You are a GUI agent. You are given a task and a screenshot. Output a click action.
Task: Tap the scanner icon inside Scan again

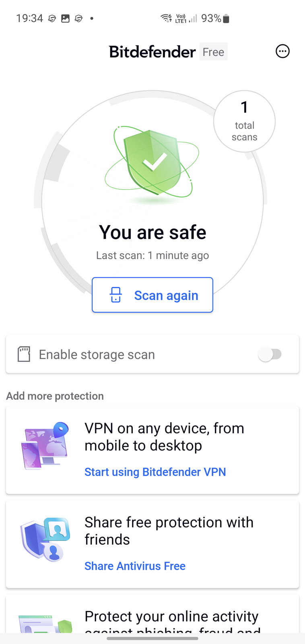pyautogui.click(x=116, y=295)
